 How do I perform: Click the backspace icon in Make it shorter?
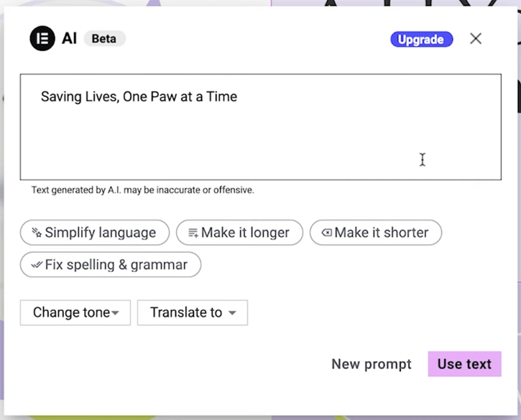[x=326, y=233]
